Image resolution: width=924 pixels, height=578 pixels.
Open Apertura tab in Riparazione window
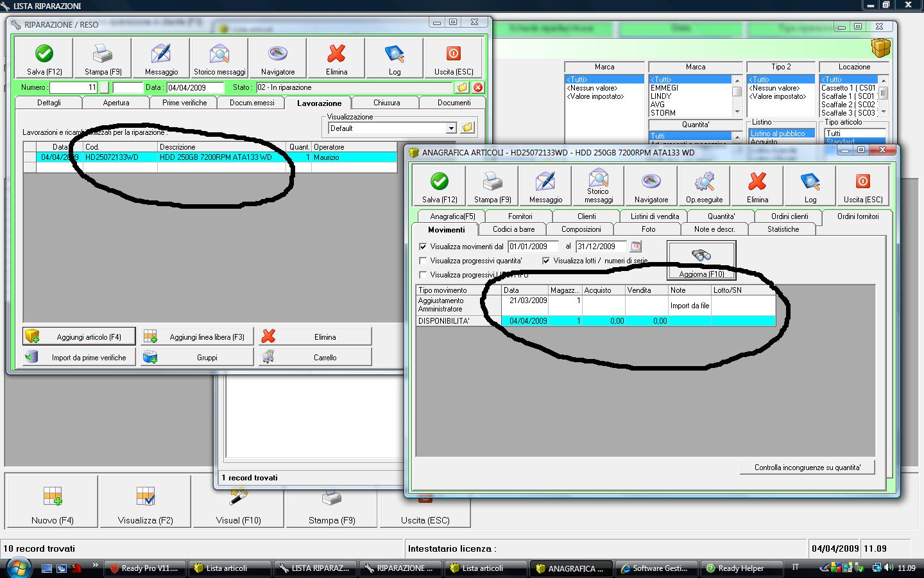pos(116,103)
